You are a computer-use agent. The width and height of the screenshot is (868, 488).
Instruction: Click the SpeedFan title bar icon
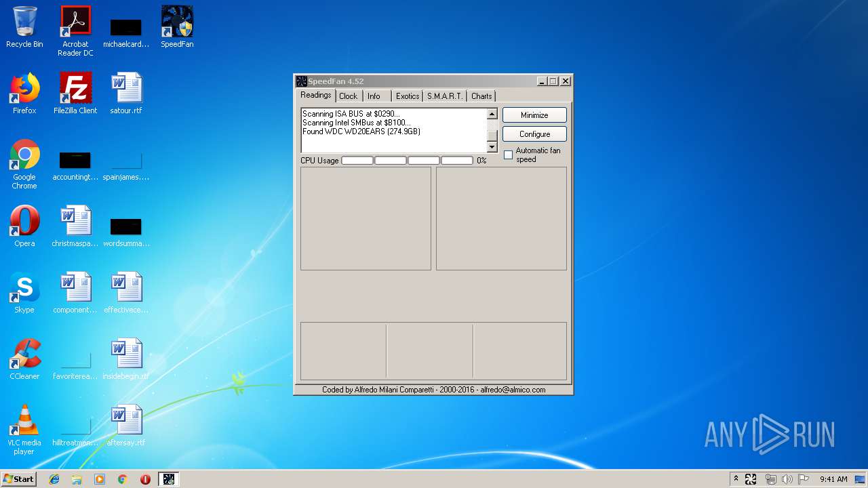coord(302,81)
